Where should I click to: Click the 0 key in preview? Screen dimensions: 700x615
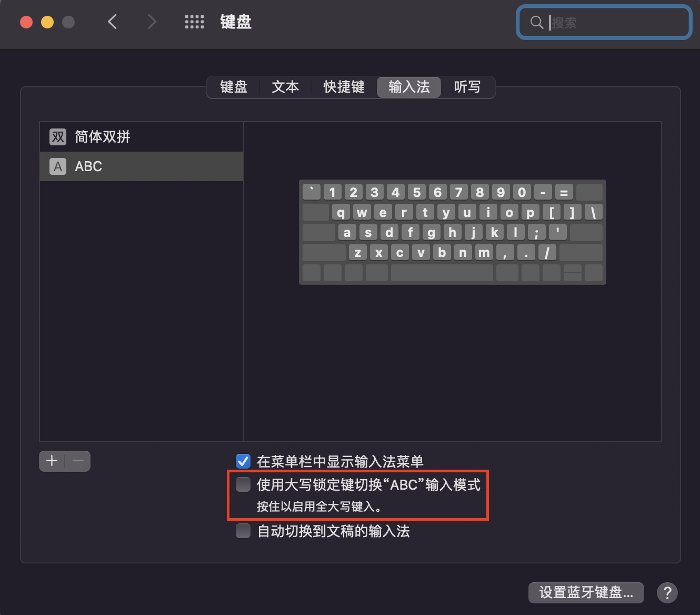[522, 192]
